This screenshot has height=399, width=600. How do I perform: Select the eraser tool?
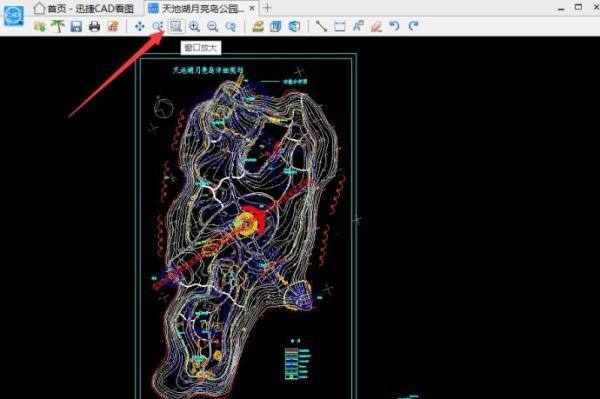pos(377,26)
